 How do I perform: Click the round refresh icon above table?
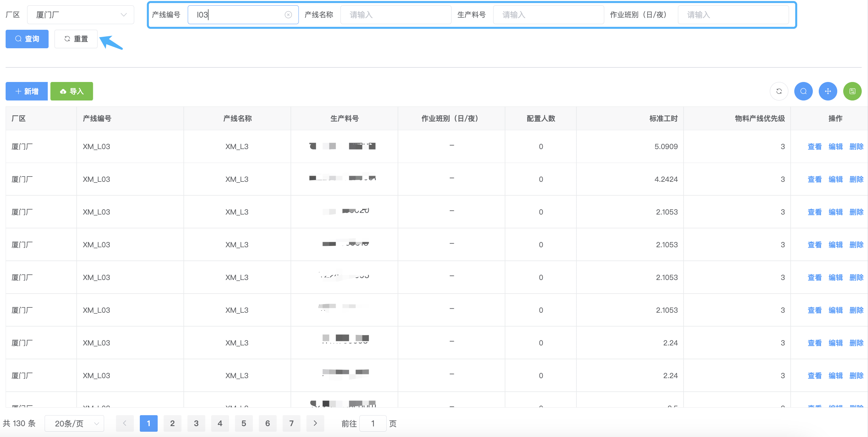(779, 91)
